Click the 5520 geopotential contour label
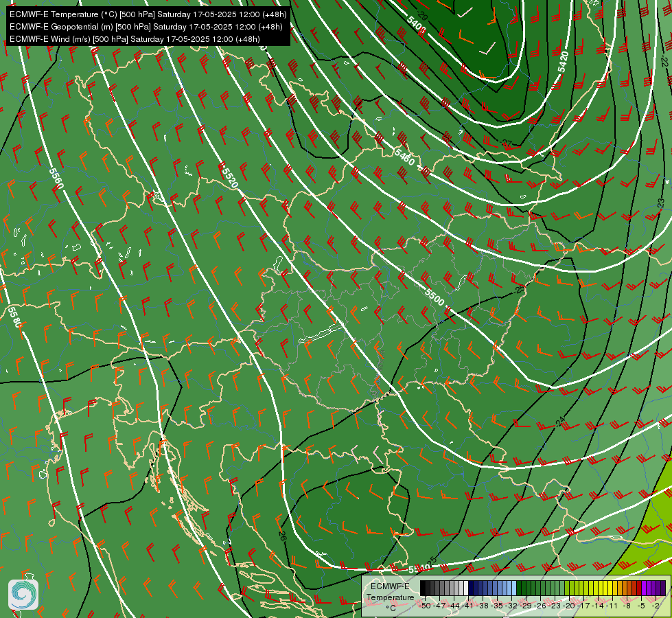 click(x=230, y=177)
